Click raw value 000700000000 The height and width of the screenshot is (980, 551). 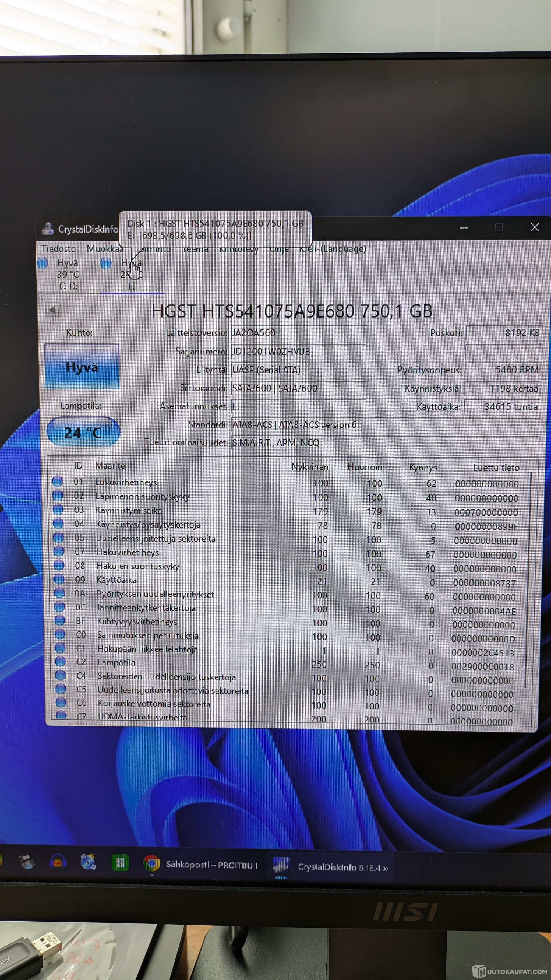coord(486,512)
